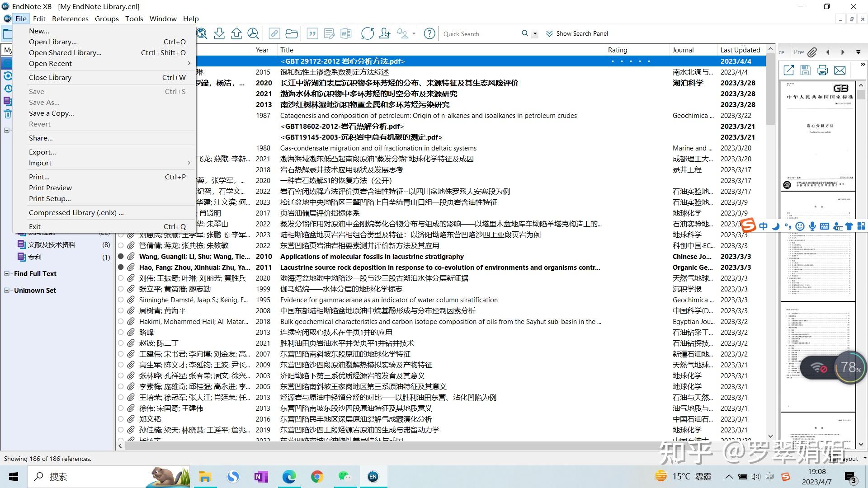This screenshot has width=868, height=488.
Task: Insert selected citation into Word
Action: point(313,33)
